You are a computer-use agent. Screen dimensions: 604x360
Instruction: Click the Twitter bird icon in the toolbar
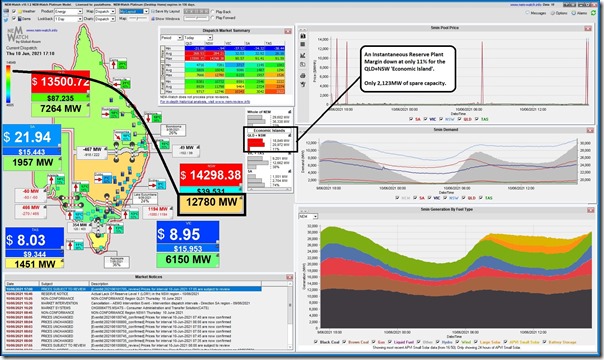point(6,19)
